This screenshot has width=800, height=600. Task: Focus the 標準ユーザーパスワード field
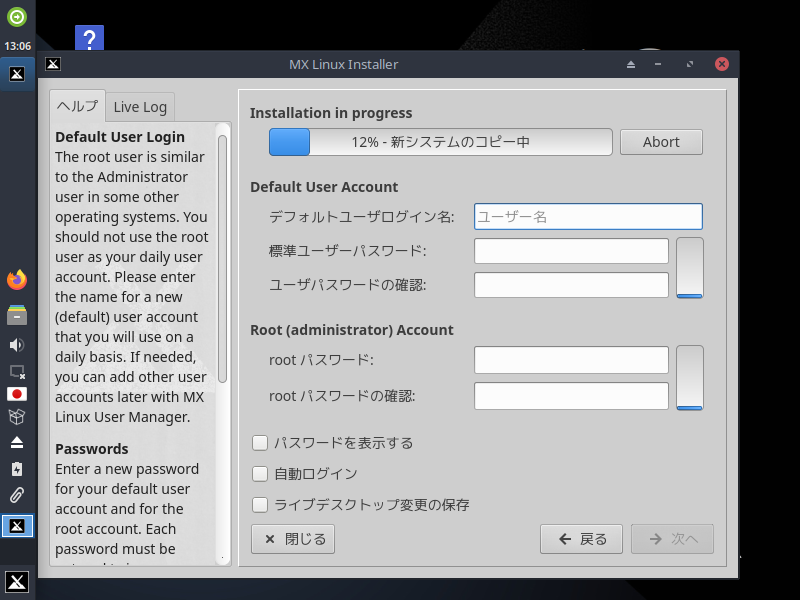[571, 251]
